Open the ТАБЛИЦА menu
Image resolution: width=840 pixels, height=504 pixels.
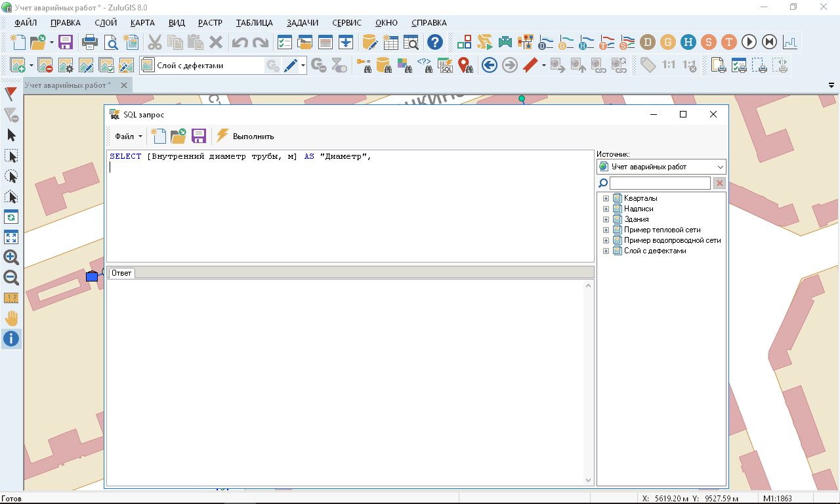click(x=254, y=23)
